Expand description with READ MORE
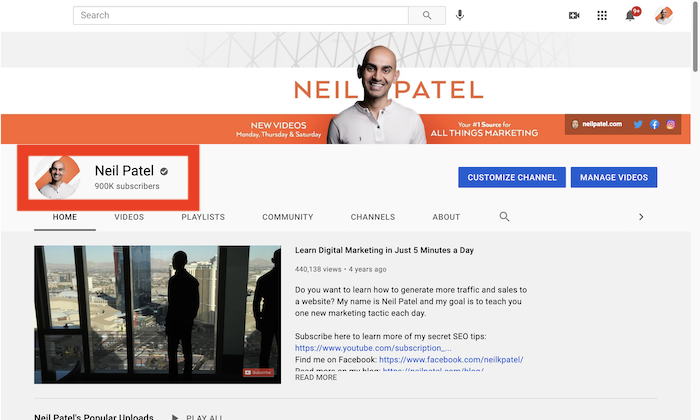This screenshot has width=700, height=420. [316, 378]
